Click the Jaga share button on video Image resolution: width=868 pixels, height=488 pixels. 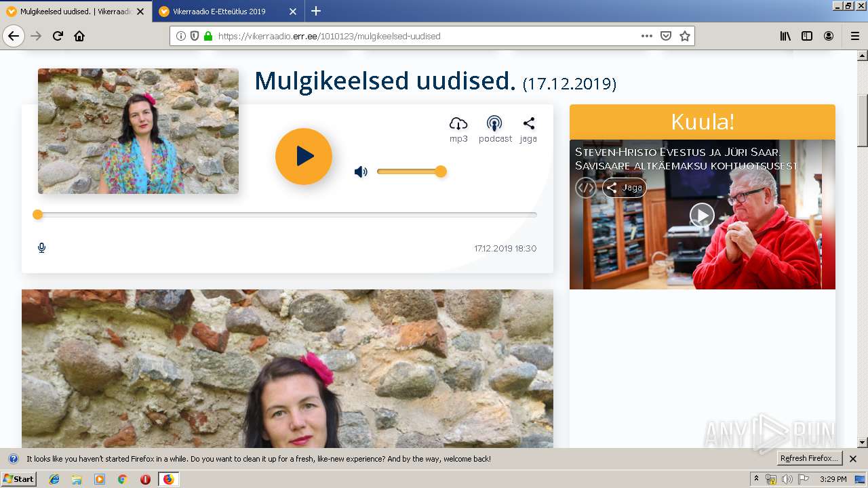[625, 188]
